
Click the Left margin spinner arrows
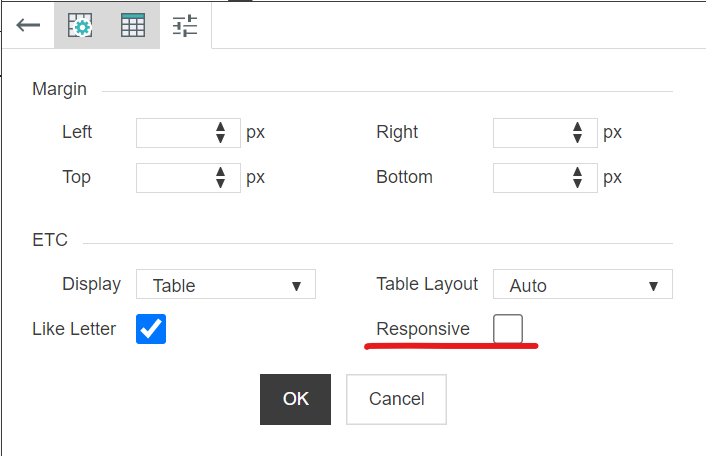(x=221, y=133)
